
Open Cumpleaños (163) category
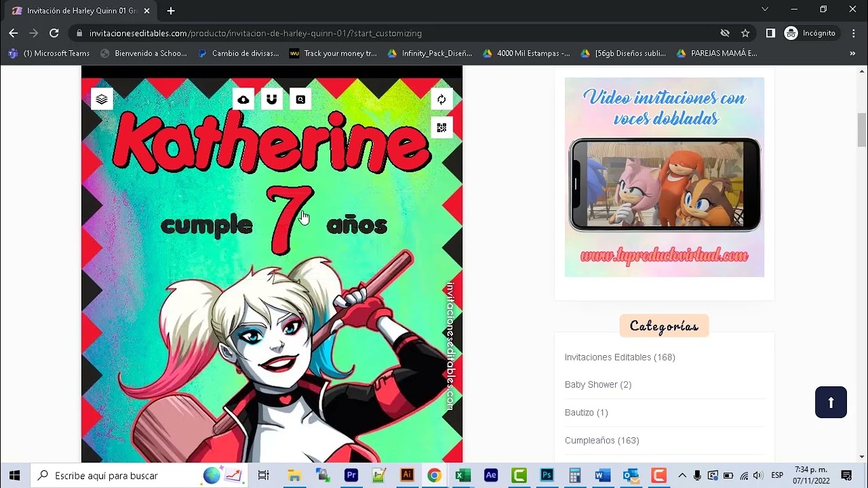[x=602, y=441]
